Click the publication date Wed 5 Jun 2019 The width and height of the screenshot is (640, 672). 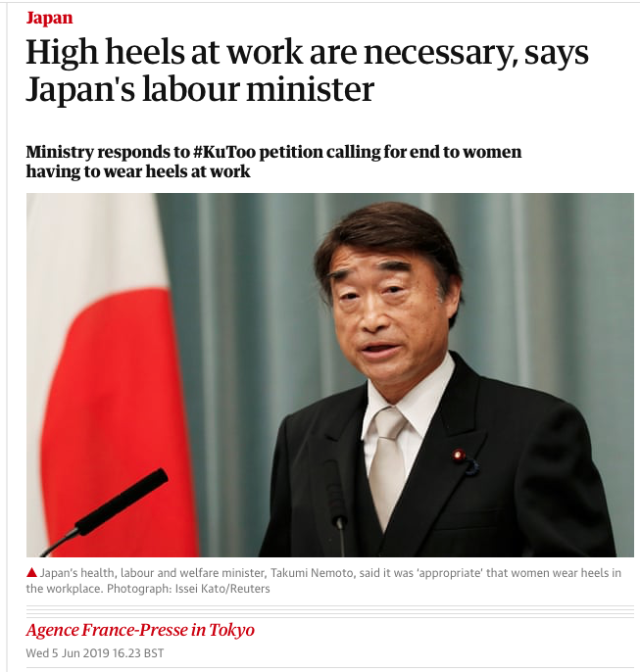click(68, 653)
